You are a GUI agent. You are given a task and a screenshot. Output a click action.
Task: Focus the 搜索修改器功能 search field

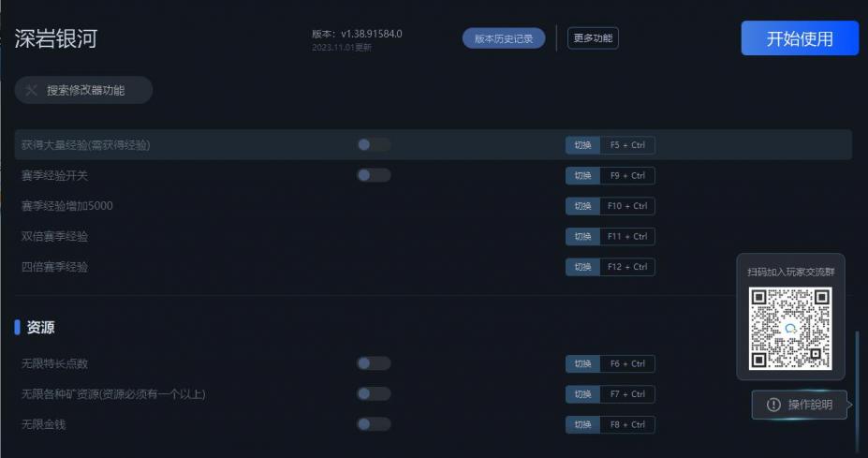pos(86,90)
